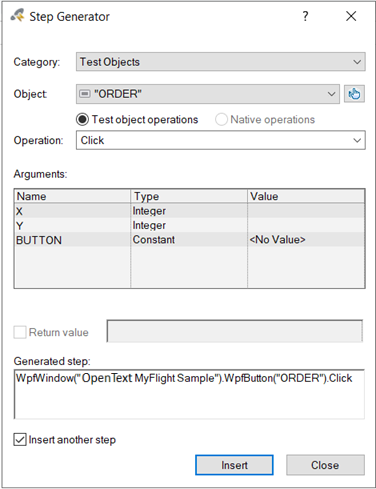
Task: Open the question mark help button
Action: pyautogui.click(x=305, y=16)
